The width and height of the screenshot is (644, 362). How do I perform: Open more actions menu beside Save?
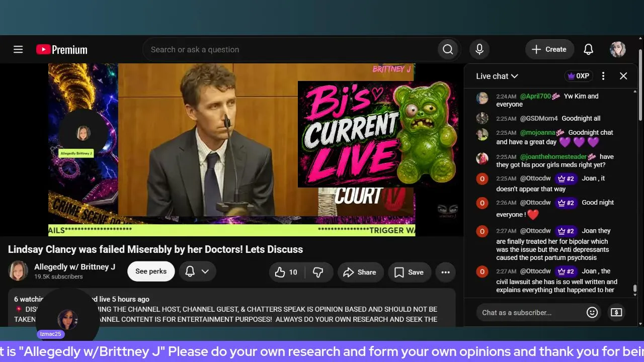coord(445,272)
